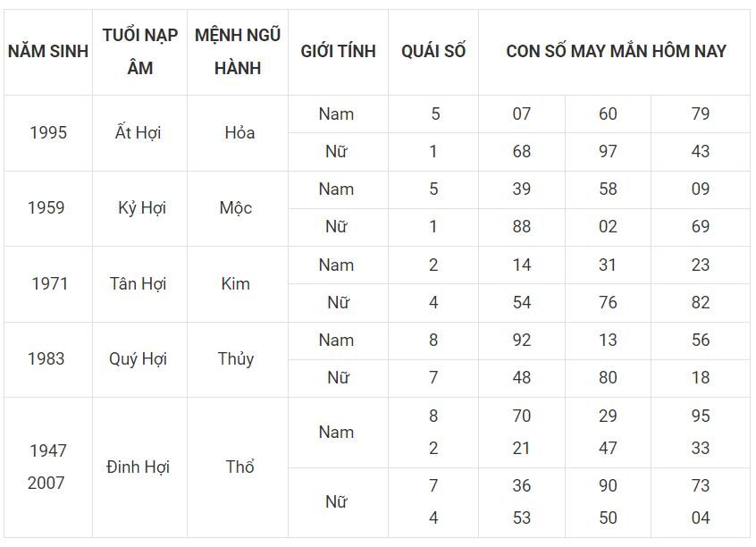The image size is (756, 547).
Task: Select the TUỔI NẠP ÂM header cell
Action: (139, 52)
